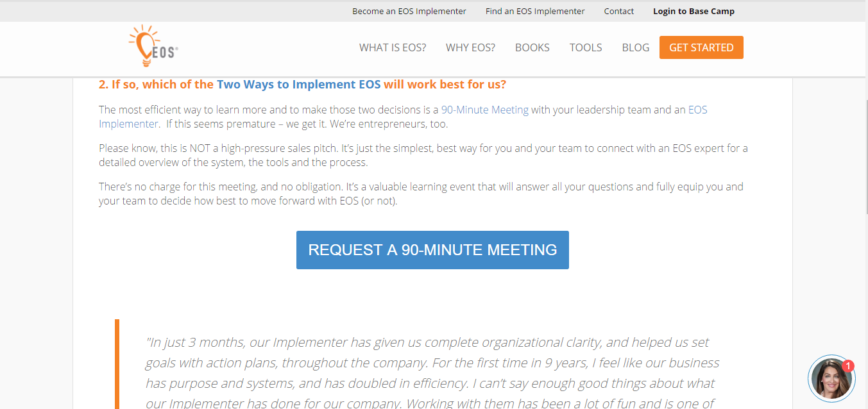This screenshot has width=868, height=409.
Task: Open the Find an EOS Implementer link
Action: pos(535,11)
